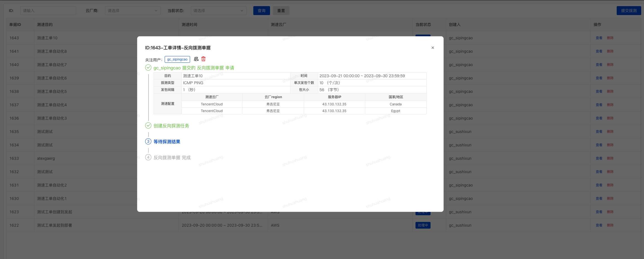
Task: Click check icon of 创建反向探测任务 step
Action: pyautogui.click(x=148, y=126)
